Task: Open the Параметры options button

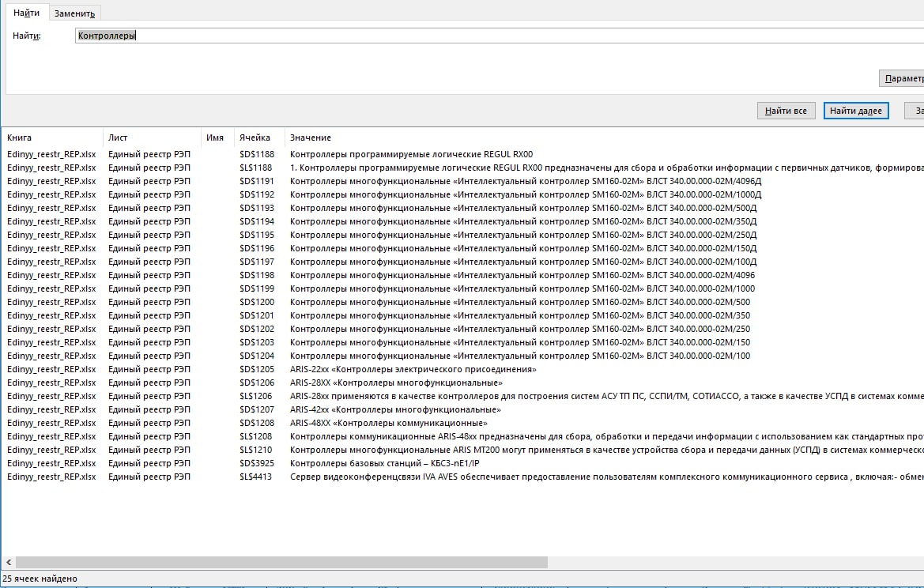Action: click(x=902, y=78)
